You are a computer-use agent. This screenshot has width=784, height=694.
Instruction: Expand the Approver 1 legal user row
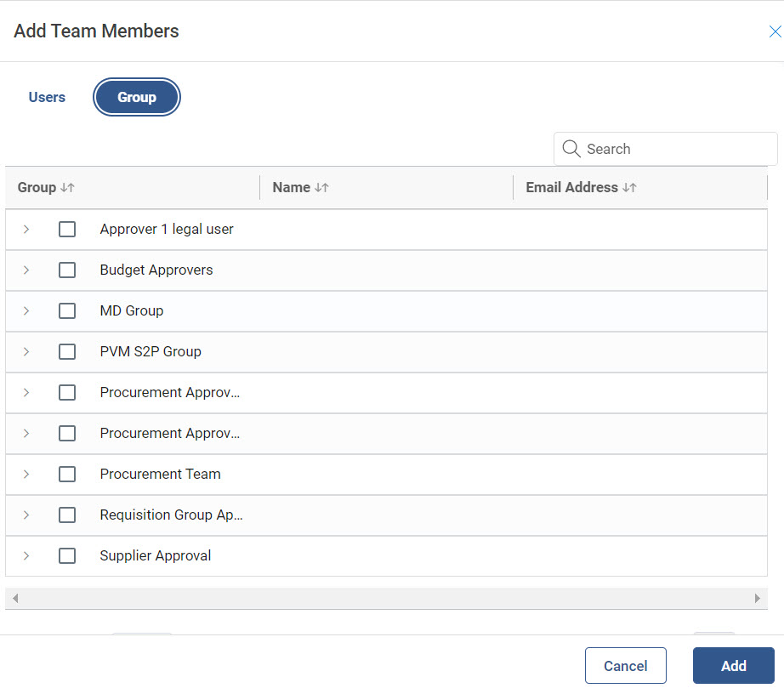(x=26, y=230)
